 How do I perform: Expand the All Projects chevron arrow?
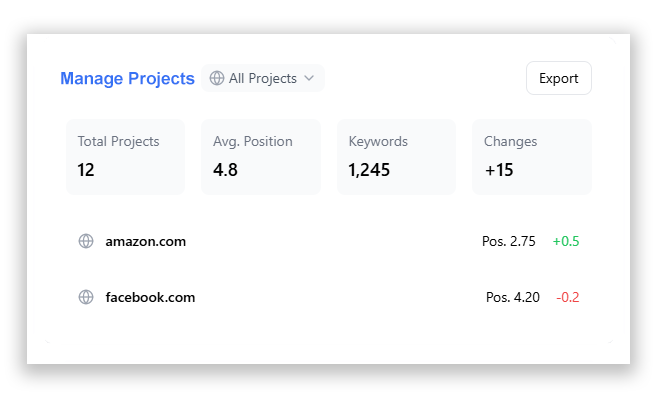pos(309,78)
